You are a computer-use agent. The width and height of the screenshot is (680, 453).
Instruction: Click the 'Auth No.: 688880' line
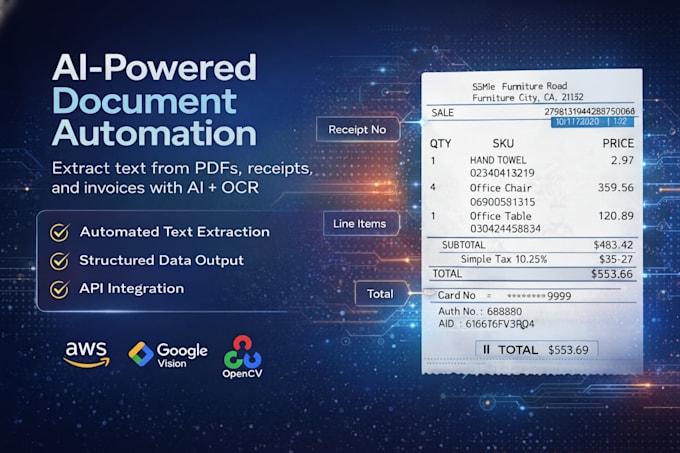(x=480, y=311)
